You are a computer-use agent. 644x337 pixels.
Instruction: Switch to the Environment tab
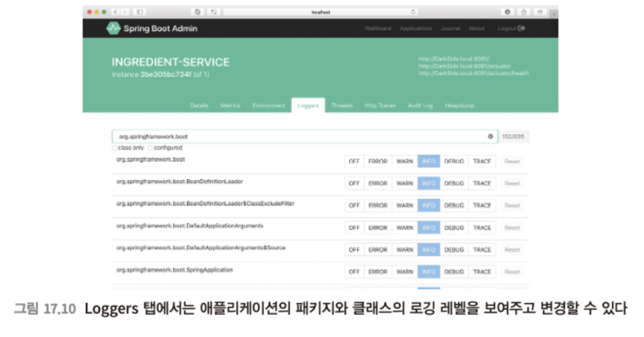pos(269,105)
